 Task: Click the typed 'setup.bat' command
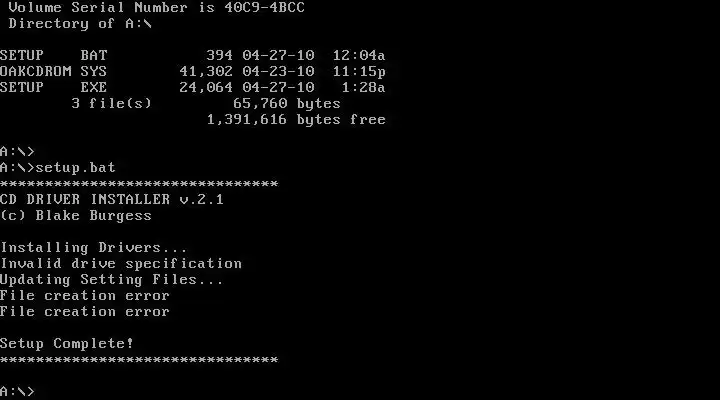[x=75, y=168]
